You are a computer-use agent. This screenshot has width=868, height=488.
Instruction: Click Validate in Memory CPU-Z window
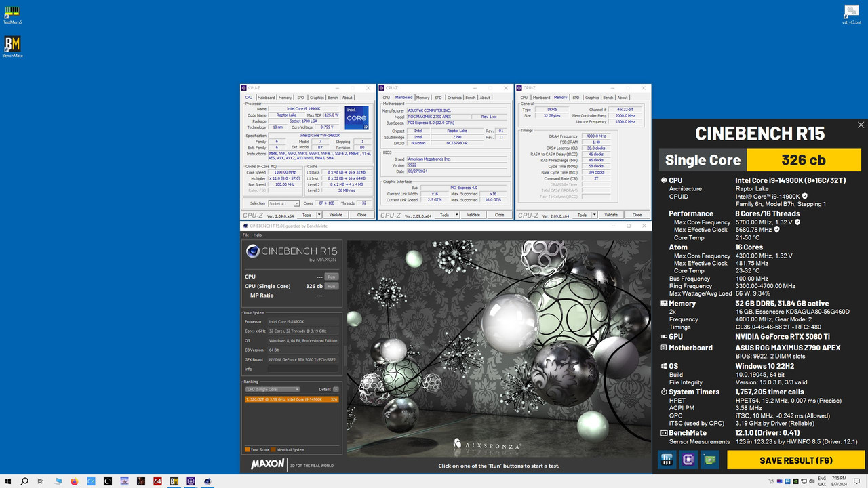[611, 215]
